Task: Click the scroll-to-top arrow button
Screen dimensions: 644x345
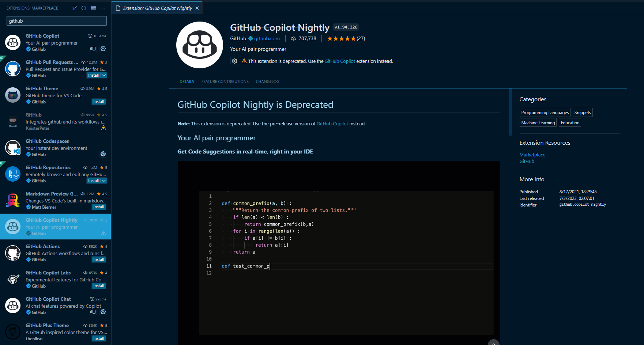Action: click(x=493, y=343)
